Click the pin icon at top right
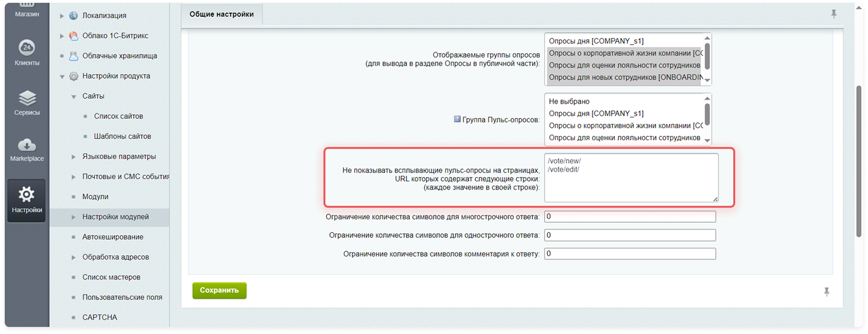The image size is (868, 334). (833, 14)
